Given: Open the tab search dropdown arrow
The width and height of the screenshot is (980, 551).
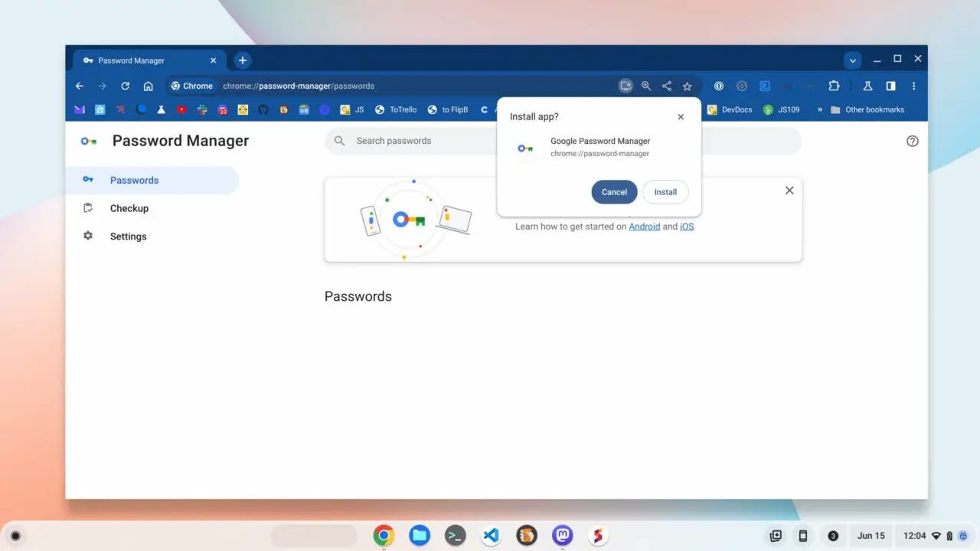Looking at the screenshot, I should 853,60.
